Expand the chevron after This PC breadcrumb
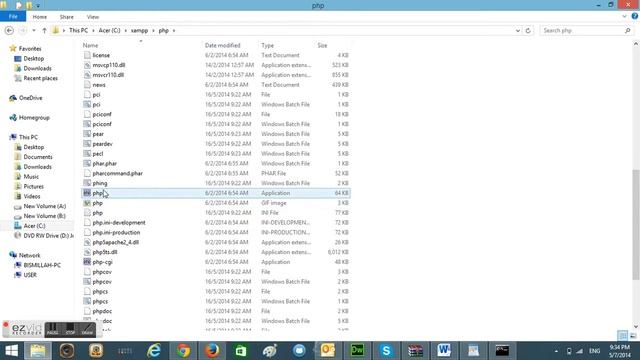The width and height of the screenshot is (640, 360). (93, 31)
